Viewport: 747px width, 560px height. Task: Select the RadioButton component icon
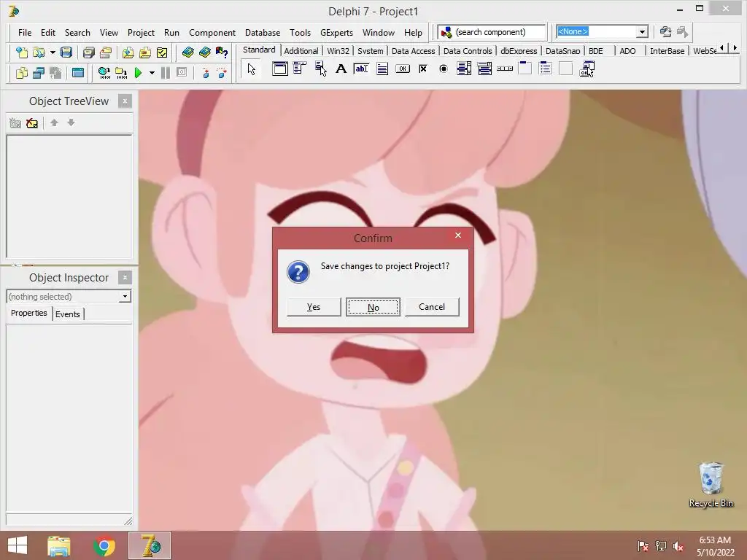pyautogui.click(x=443, y=69)
